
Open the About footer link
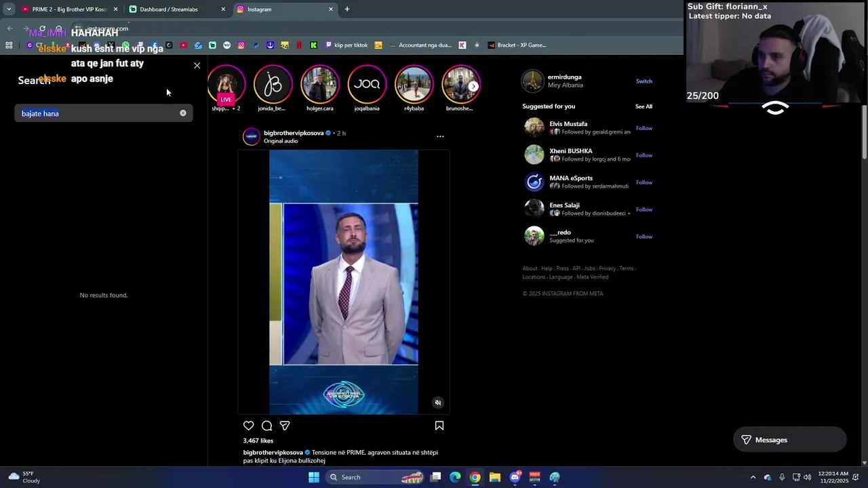pyautogui.click(x=530, y=268)
